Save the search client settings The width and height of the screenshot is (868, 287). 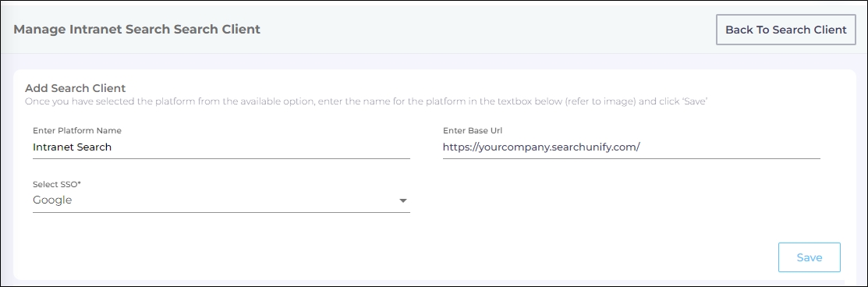click(809, 257)
